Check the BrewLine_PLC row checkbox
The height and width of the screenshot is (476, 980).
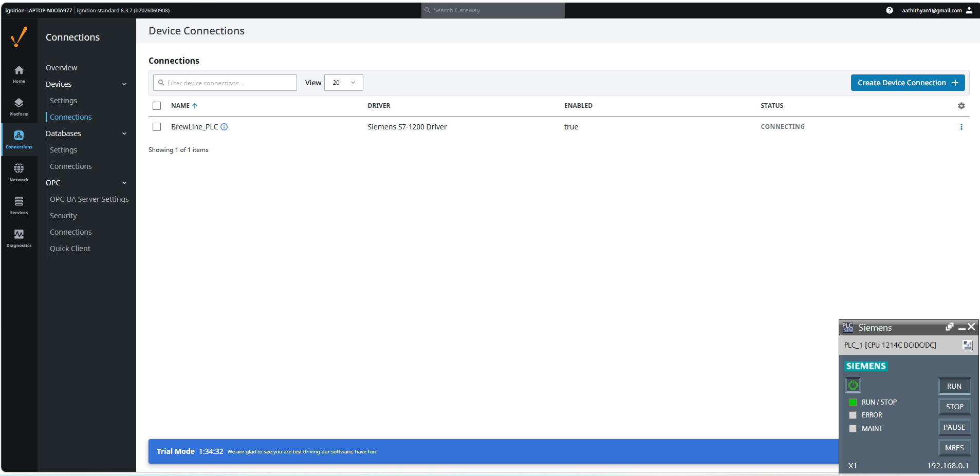tap(157, 127)
